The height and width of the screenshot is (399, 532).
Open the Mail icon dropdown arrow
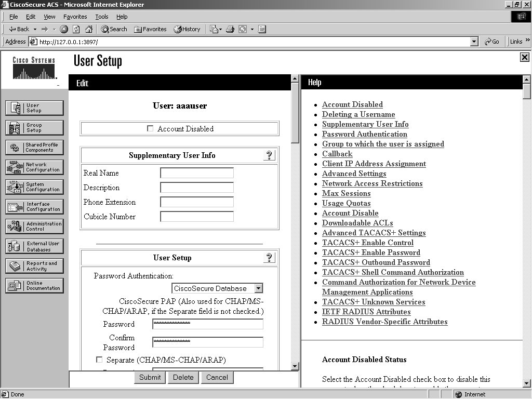click(x=220, y=29)
